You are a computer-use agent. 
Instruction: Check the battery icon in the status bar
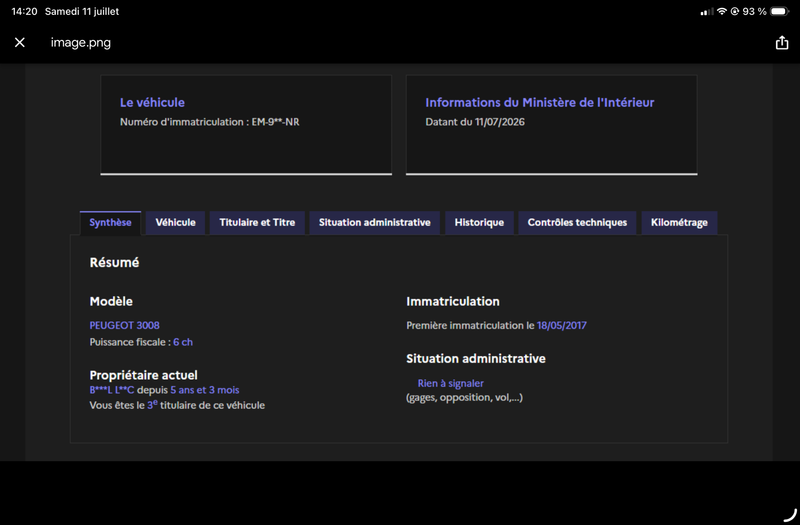coord(780,11)
